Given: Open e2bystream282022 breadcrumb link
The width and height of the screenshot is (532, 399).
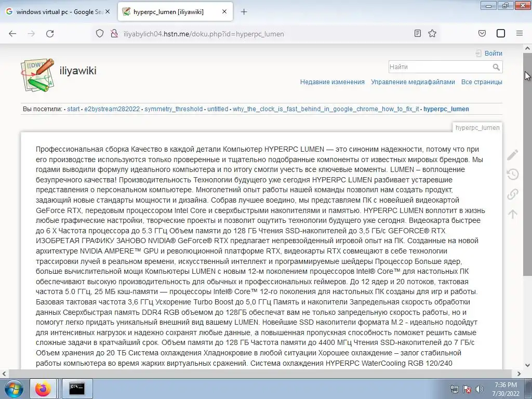Looking at the screenshot, I should click(112, 109).
